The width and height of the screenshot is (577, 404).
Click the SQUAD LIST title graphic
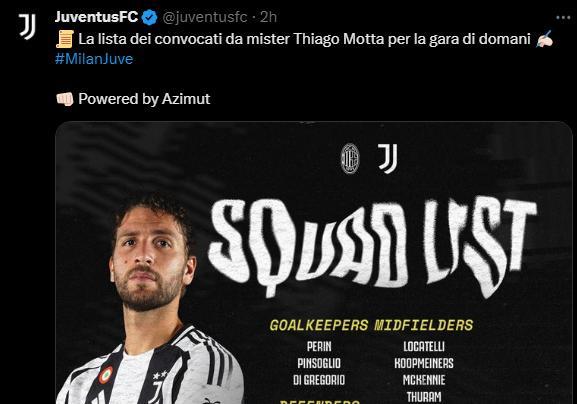click(372, 249)
